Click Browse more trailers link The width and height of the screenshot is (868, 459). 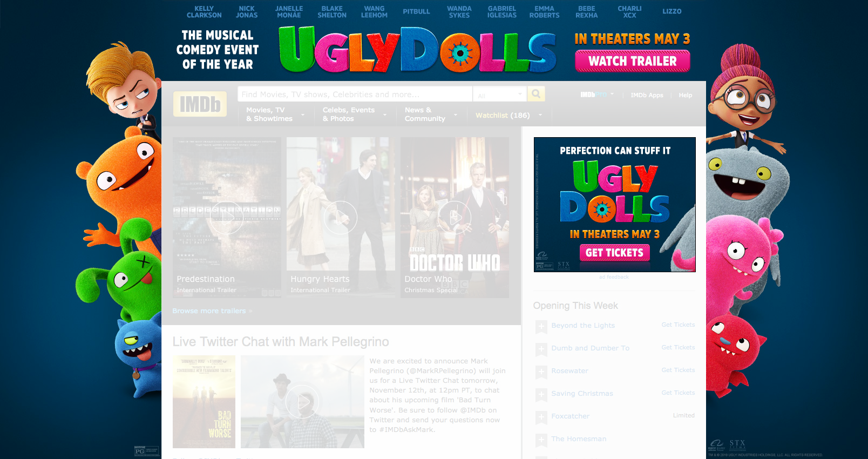point(212,311)
